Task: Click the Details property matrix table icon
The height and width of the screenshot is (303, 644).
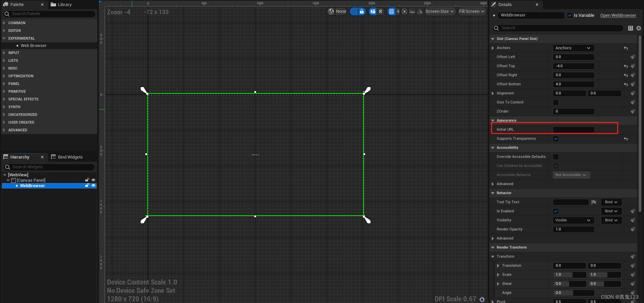Action: click(x=631, y=28)
